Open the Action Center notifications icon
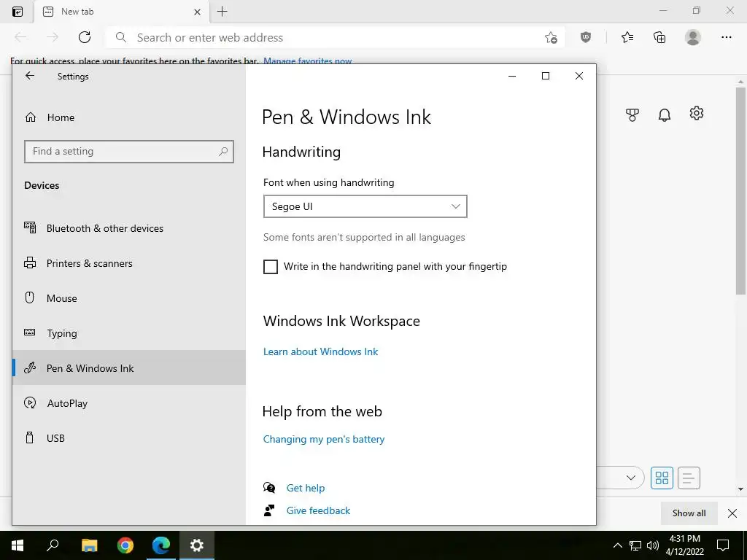 723,545
